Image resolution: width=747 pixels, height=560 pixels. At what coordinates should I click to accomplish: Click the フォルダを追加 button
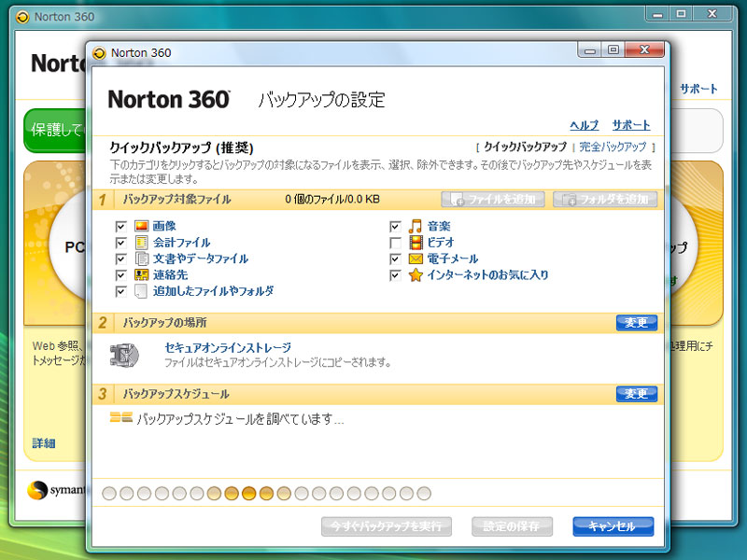click(605, 199)
